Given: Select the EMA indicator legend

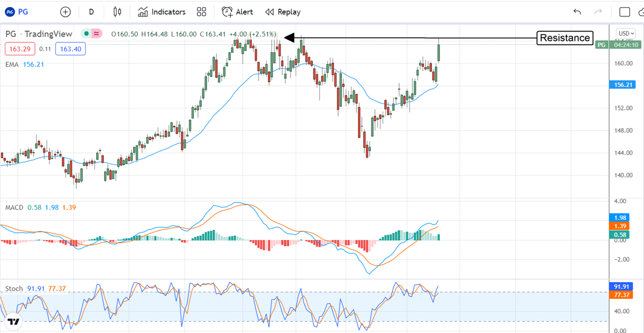Looking at the screenshot, I should pyautogui.click(x=11, y=64).
